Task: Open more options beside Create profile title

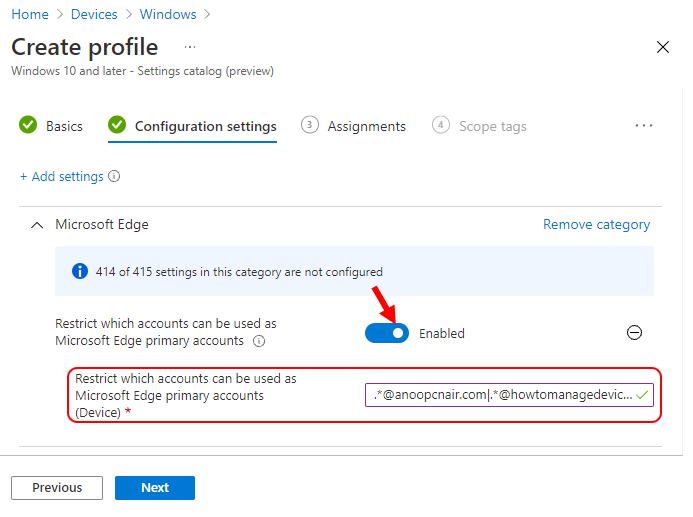Action: click(x=190, y=47)
